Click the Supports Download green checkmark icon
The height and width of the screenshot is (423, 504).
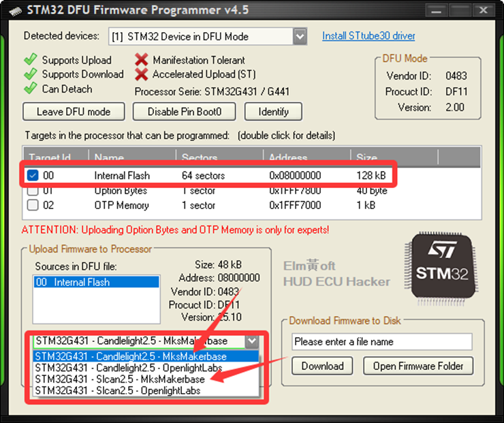(31, 74)
